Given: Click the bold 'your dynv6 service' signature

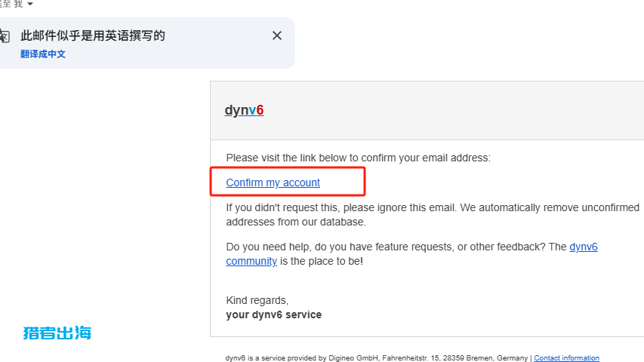Looking at the screenshot, I should tap(273, 314).
